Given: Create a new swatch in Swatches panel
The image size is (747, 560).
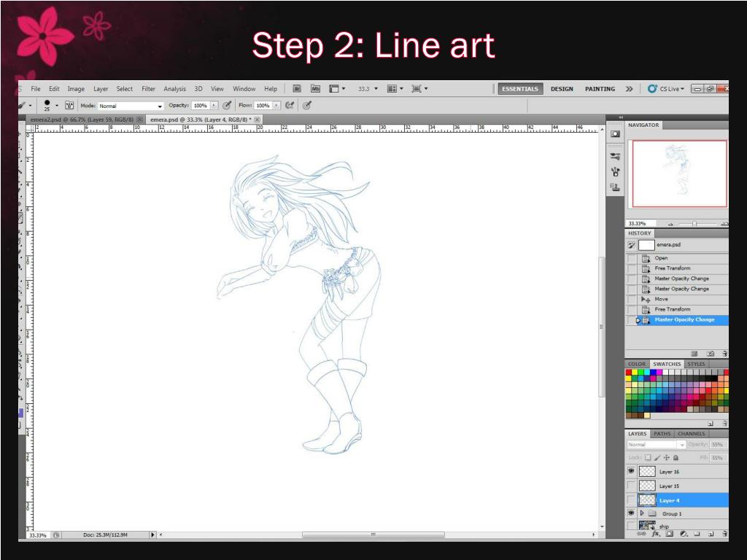Looking at the screenshot, I should coord(711,424).
